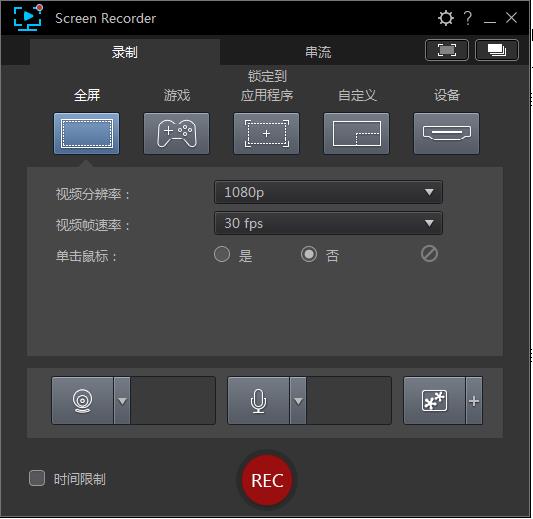Expand the webcam device dropdown arrow
The width and height of the screenshot is (533, 519).
click(x=122, y=401)
